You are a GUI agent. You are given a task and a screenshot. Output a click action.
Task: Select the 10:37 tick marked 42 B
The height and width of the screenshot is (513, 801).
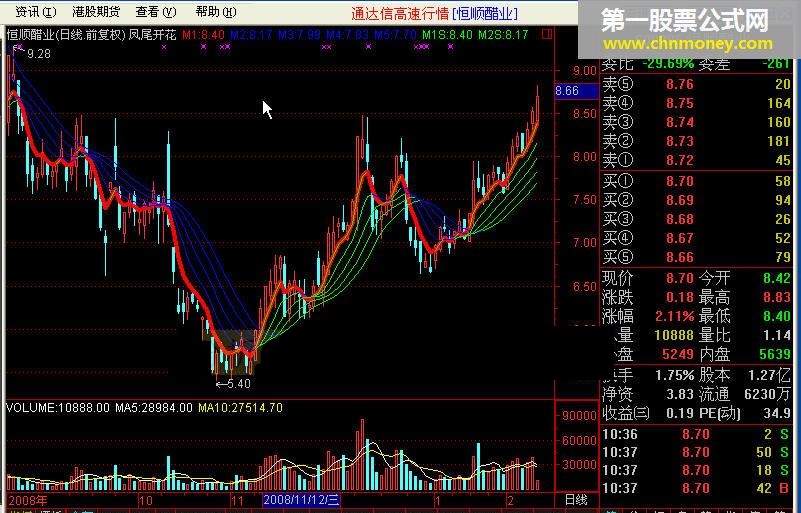point(695,488)
